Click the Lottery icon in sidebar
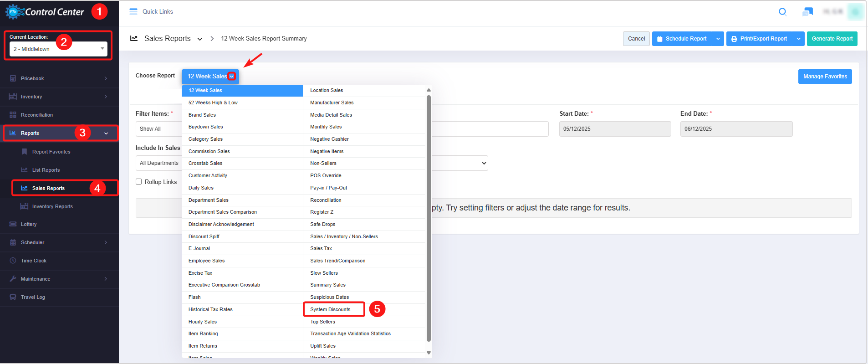 pyautogui.click(x=13, y=224)
